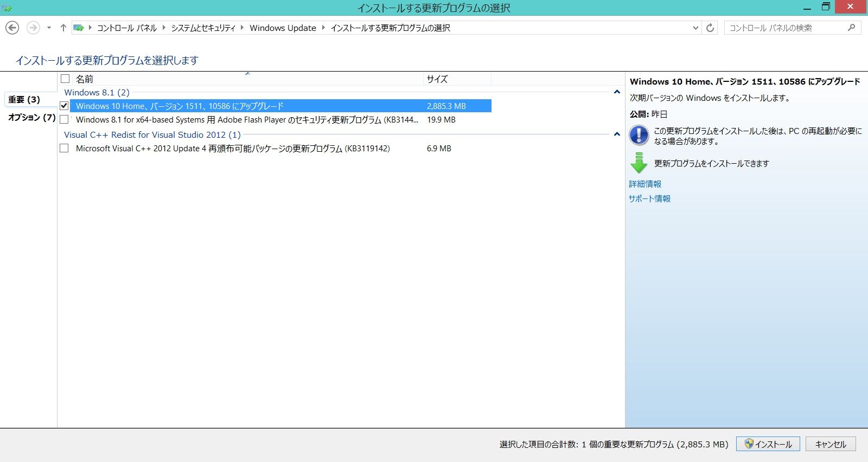Viewport: 868px width, 462px height.
Task: Open the システムとセキュリティ breadcrumb
Action: point(203,28)
